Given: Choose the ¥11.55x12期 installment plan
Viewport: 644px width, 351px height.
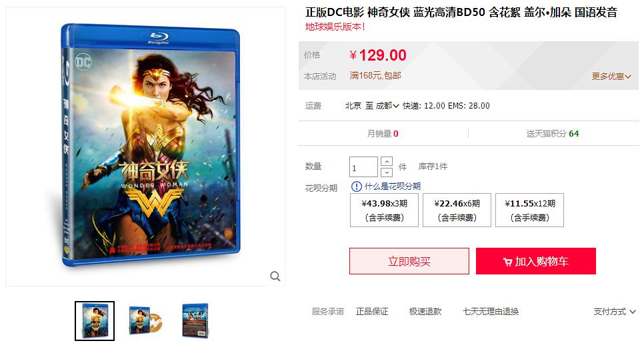Looking at the screenshot, I should 529,210.
